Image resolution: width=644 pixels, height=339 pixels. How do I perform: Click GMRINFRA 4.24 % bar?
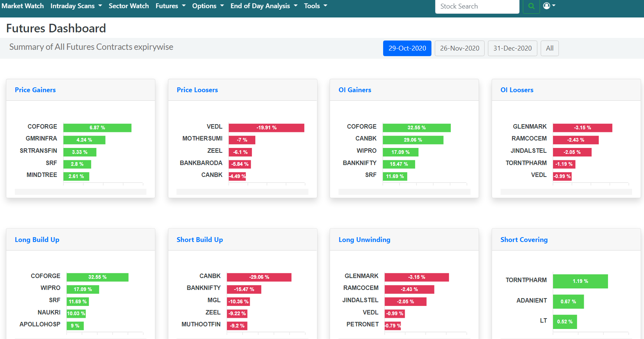[84, 140]
